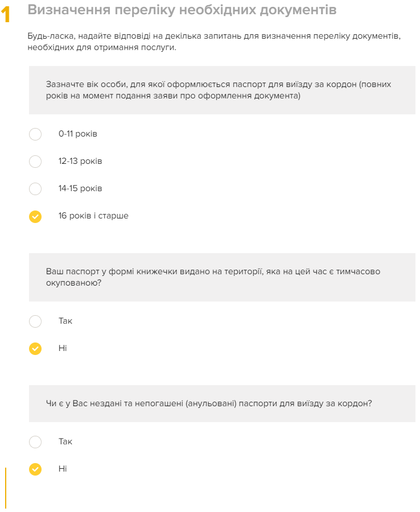
Task: Click the question about паспорт у формі книжечки
Action: tap(222, 277)
